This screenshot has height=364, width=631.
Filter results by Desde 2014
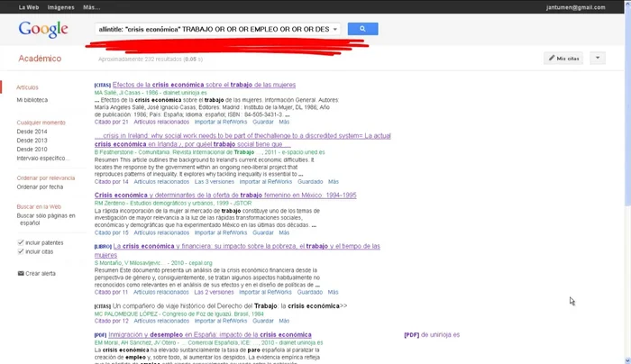click(x=32, y=132)
